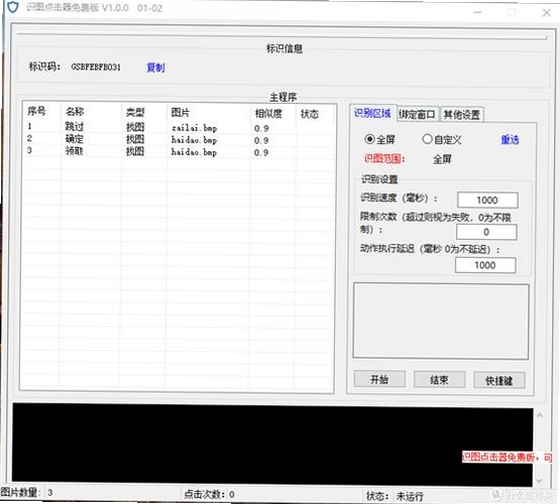Click the 名称 column header
This screenshot has width=560, height=504.
point(75,112)
